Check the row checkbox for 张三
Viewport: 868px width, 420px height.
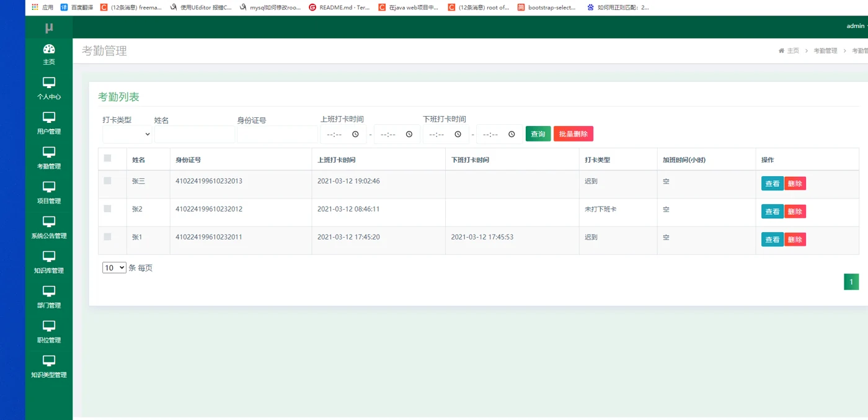[x=107, y=181]
